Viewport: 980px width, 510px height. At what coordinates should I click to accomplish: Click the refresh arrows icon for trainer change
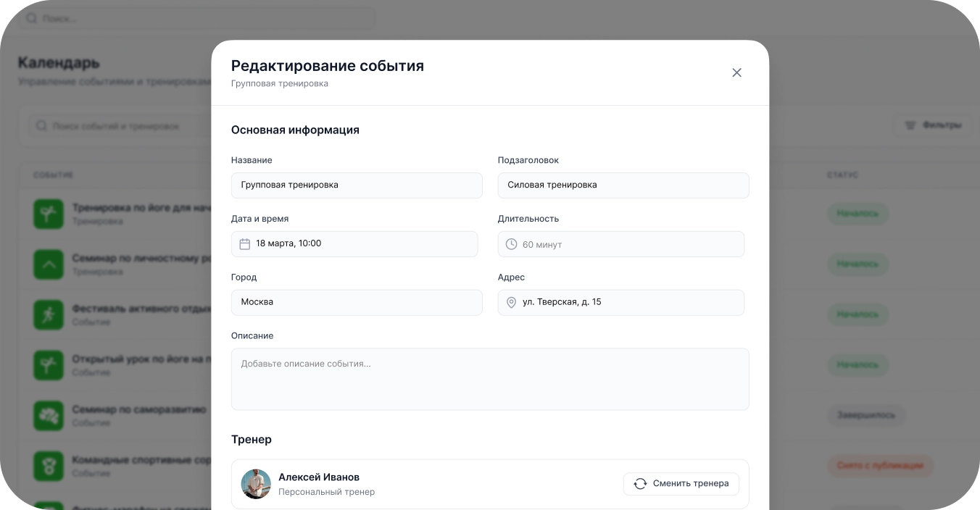640,484
